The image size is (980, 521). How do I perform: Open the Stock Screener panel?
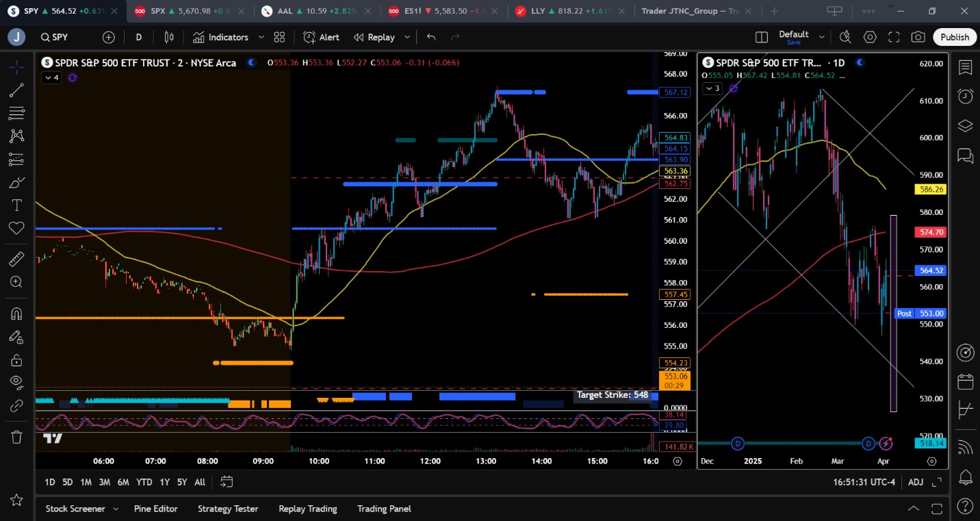pyautogui.click(x=75, y=509)
